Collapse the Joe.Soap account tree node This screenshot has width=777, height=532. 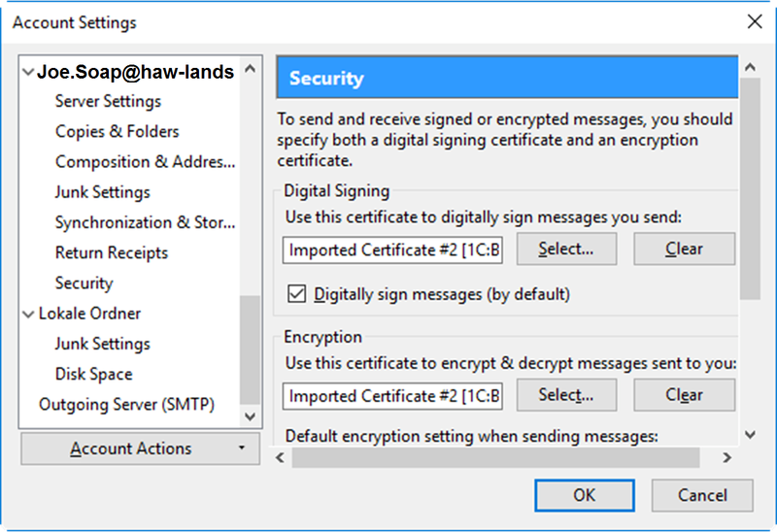[x=28, y=72]
